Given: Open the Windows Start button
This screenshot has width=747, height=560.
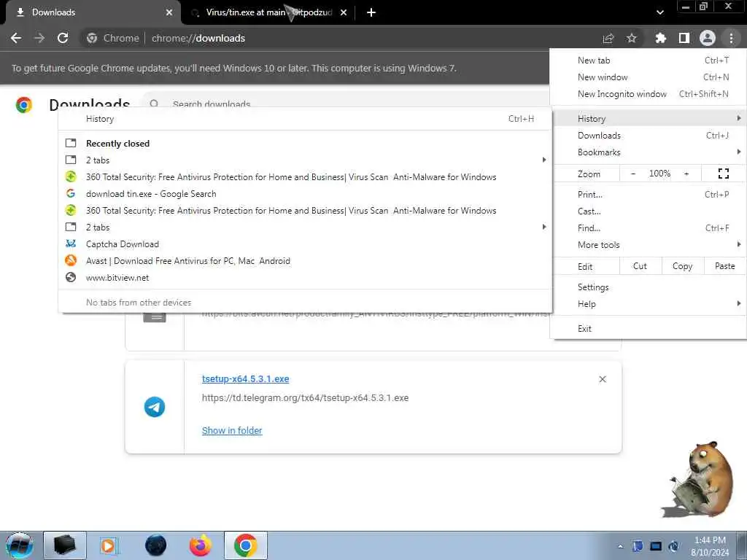Looking at the screenshot, I should (x=20, y=545).
